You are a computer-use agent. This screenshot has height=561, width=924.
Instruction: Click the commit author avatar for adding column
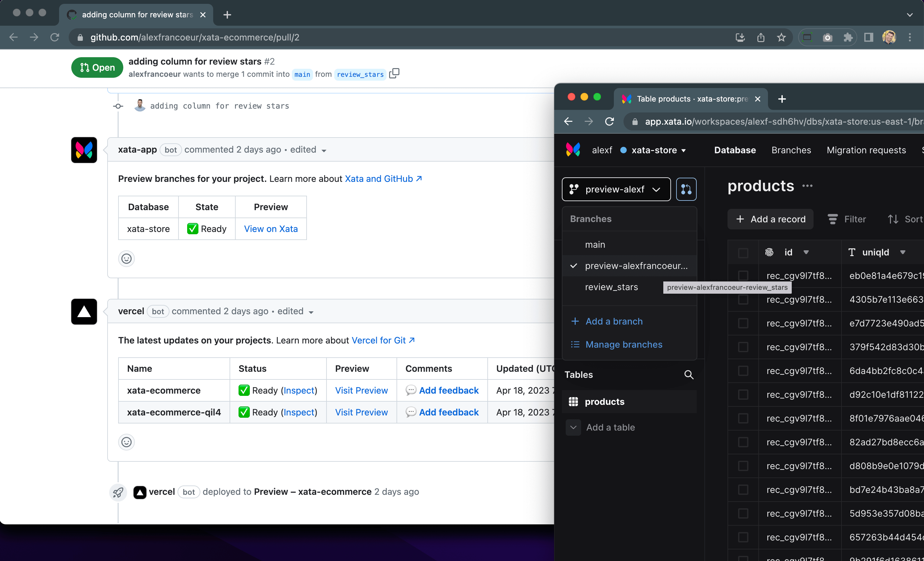[140, 105]
